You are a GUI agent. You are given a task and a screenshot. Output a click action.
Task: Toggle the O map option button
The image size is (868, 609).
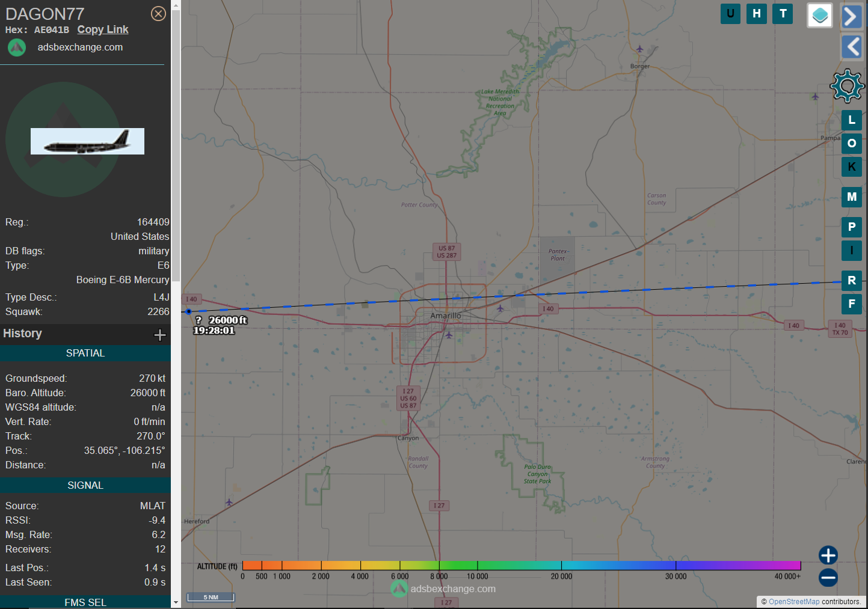(852, 144)
